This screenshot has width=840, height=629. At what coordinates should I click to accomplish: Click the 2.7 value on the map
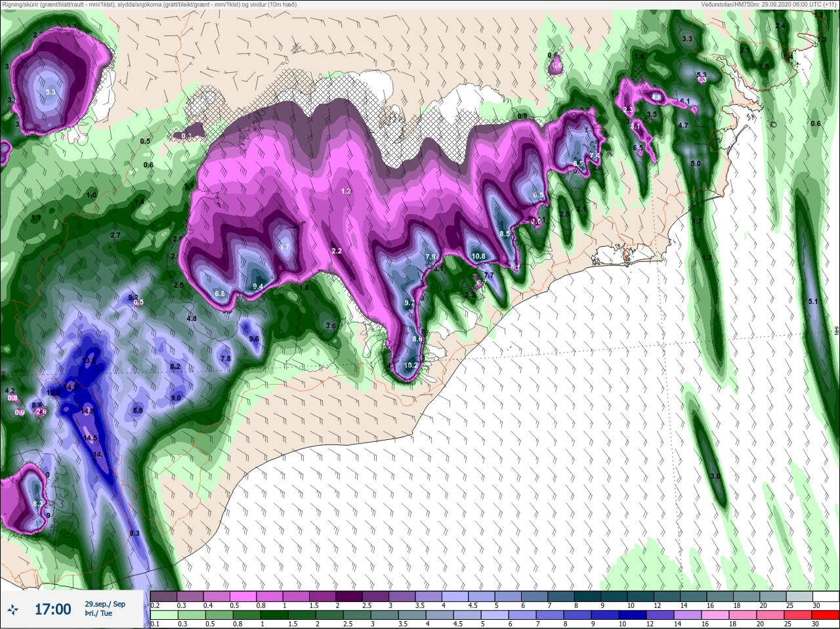[115, 235]
